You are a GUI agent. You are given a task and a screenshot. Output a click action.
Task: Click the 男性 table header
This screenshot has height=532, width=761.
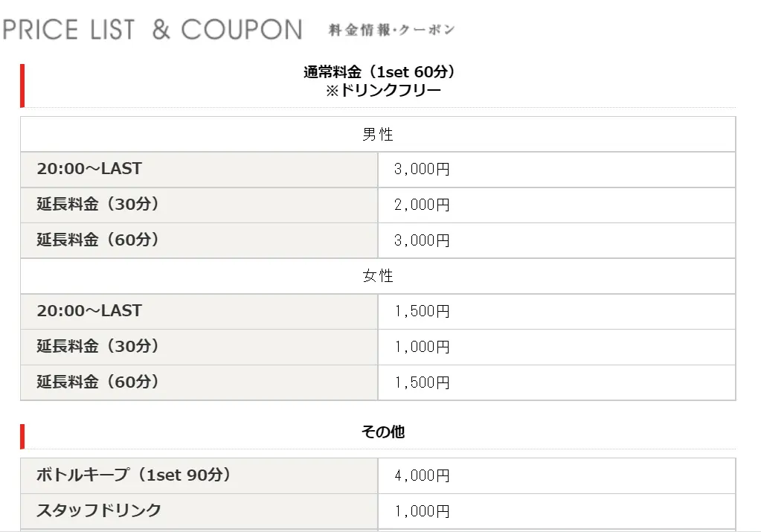[x=378, y=135]
